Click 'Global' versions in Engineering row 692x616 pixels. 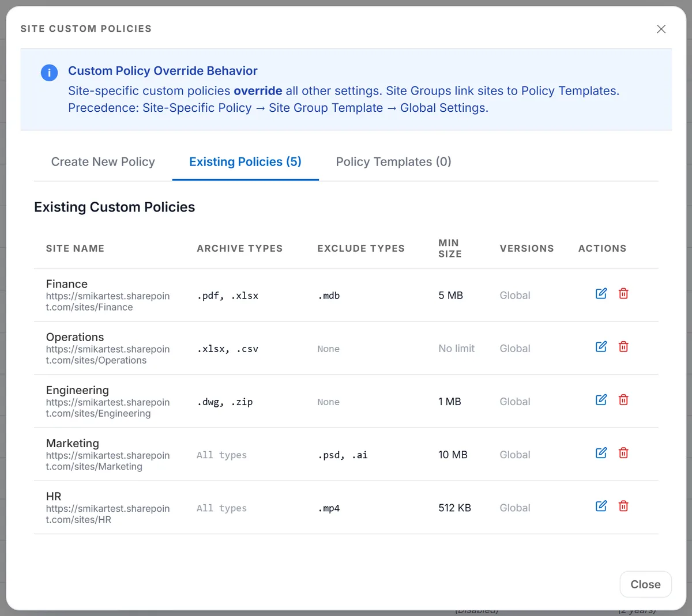pyautogui.click(x=515, y=401)
